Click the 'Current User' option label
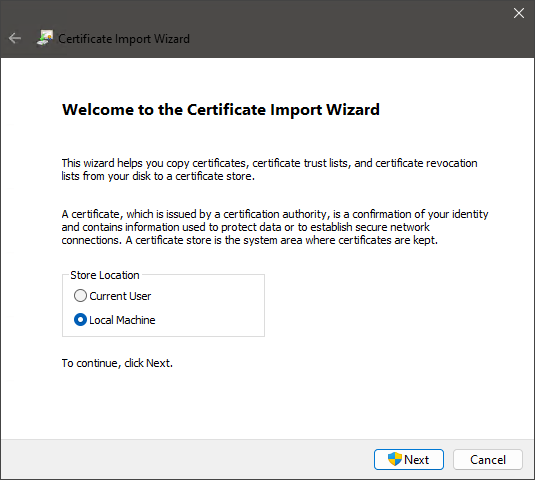Image resolution: width=535 pixels, height=480 pixels. [120, 296]
